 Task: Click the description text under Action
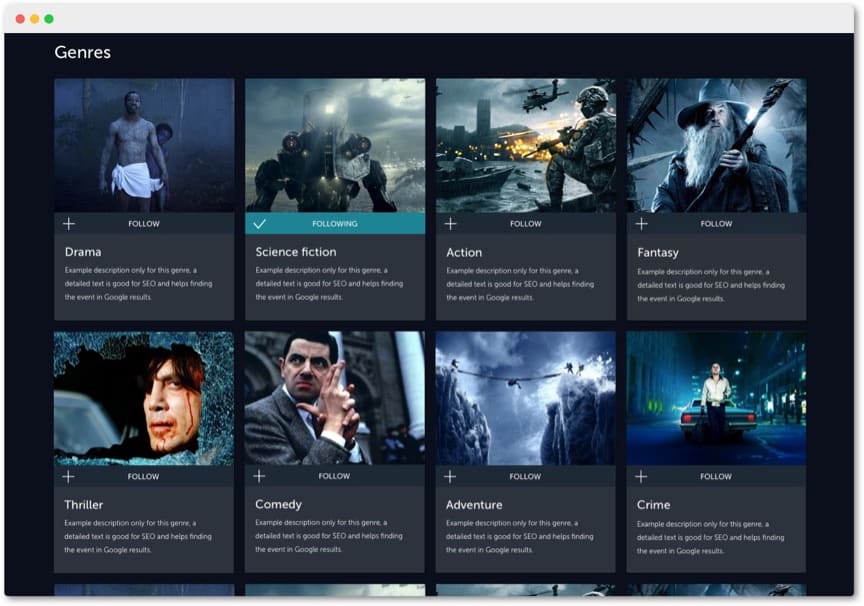(x=520, y=284)
